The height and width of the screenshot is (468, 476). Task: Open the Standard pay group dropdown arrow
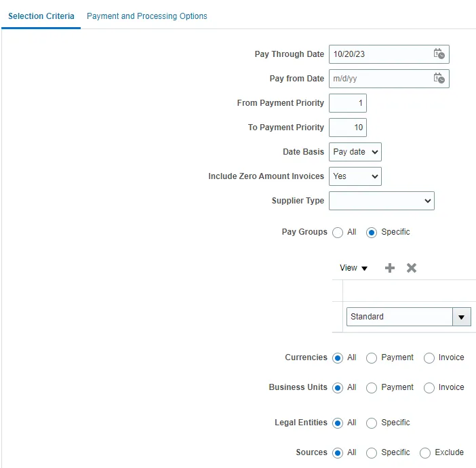pyautogui.click(x=462, y=317)
